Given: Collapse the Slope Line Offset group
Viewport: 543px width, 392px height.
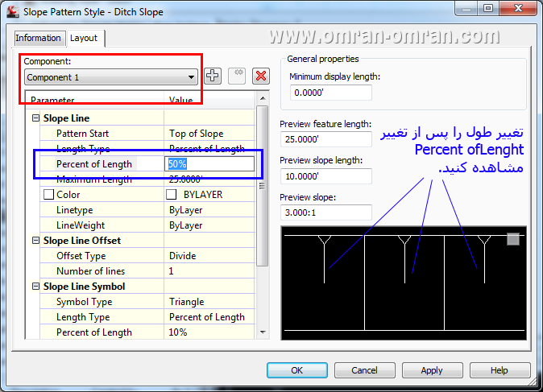Looking at the screenshot, I should 35,240.
